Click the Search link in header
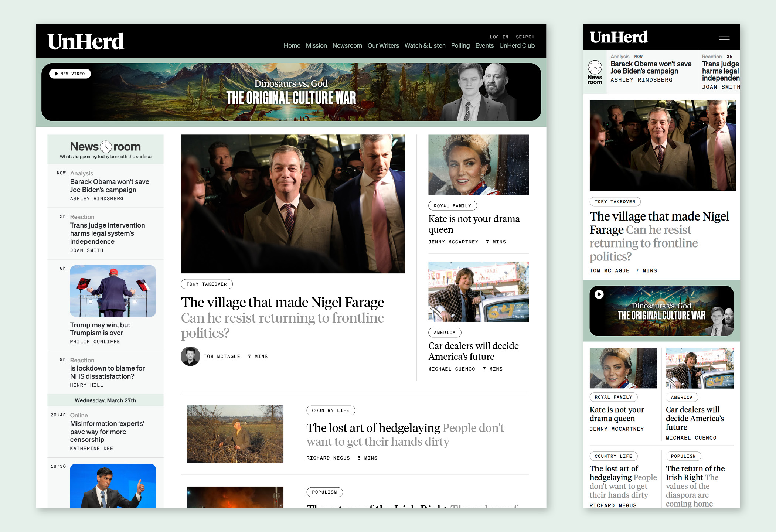 pos(525,37)
